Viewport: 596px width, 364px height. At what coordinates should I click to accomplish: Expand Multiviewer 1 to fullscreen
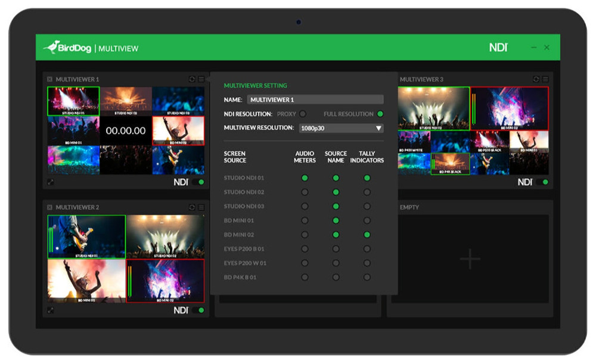tap(49, 182)
